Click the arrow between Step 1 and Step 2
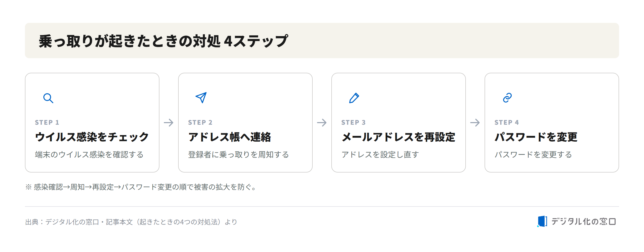This screenshot has width=644, height=252. coord(169,123)
